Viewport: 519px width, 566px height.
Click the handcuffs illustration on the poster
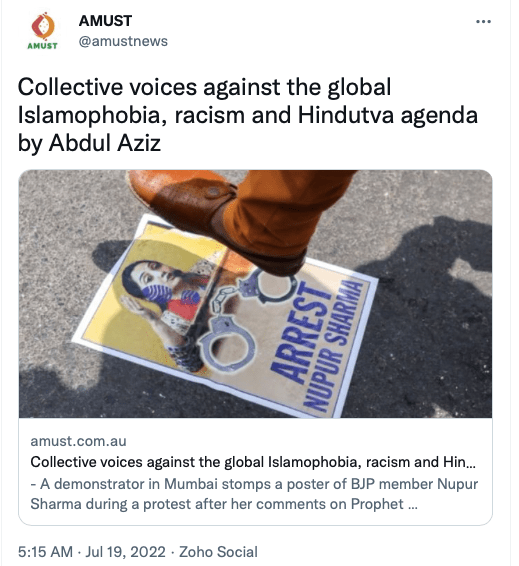click(x=242, y=318)
